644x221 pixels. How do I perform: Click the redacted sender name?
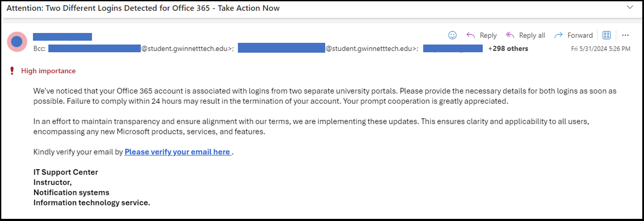[62, 36]
